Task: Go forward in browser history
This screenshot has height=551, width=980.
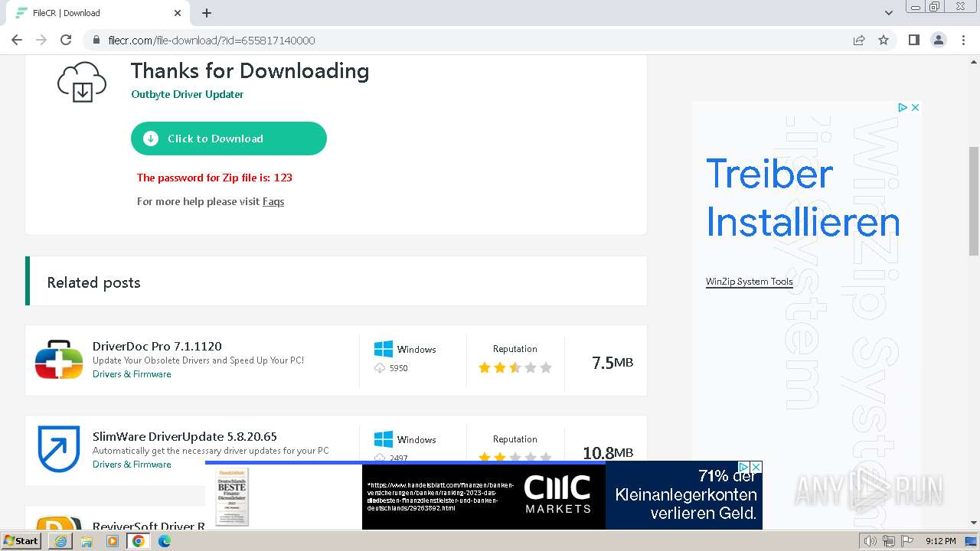Action: click(41, 40)
